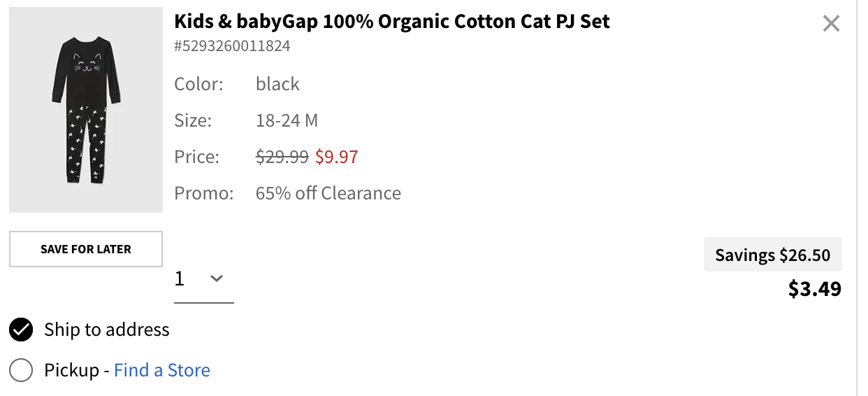The width and height of the screenshot is (868, 396).
Task: Click the Ship to address label text
Action: pyautogui.click(x=107, y=330)
